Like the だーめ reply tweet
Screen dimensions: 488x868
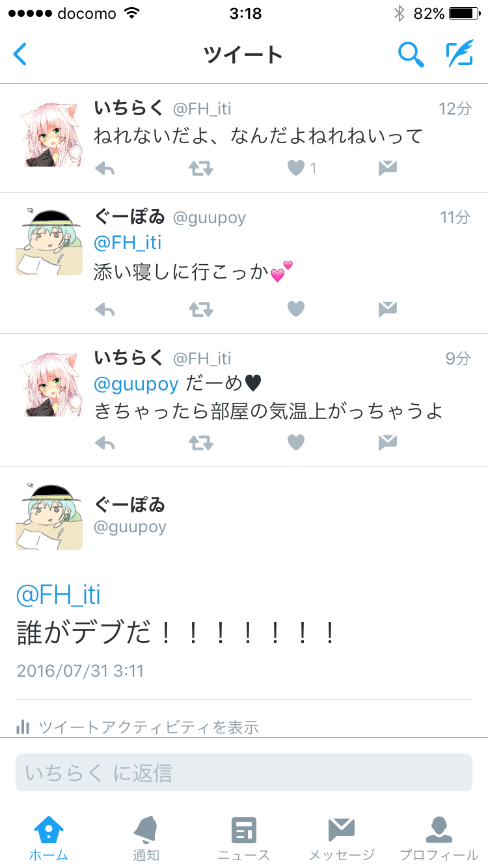tap(296, 443)
